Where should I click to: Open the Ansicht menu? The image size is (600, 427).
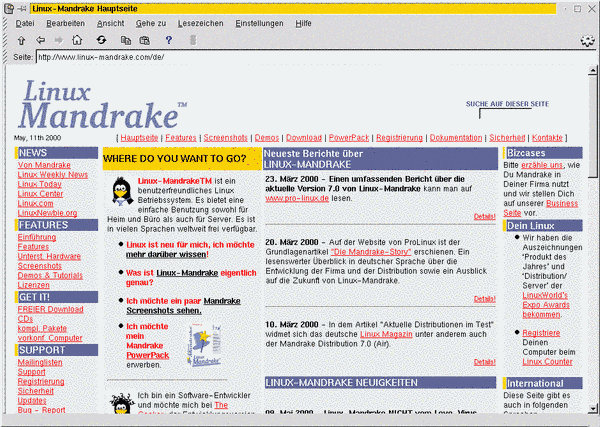(111, 22)
